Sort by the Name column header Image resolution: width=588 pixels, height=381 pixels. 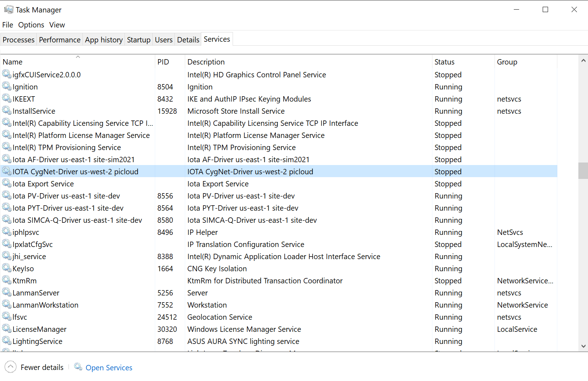pos(78,62)
